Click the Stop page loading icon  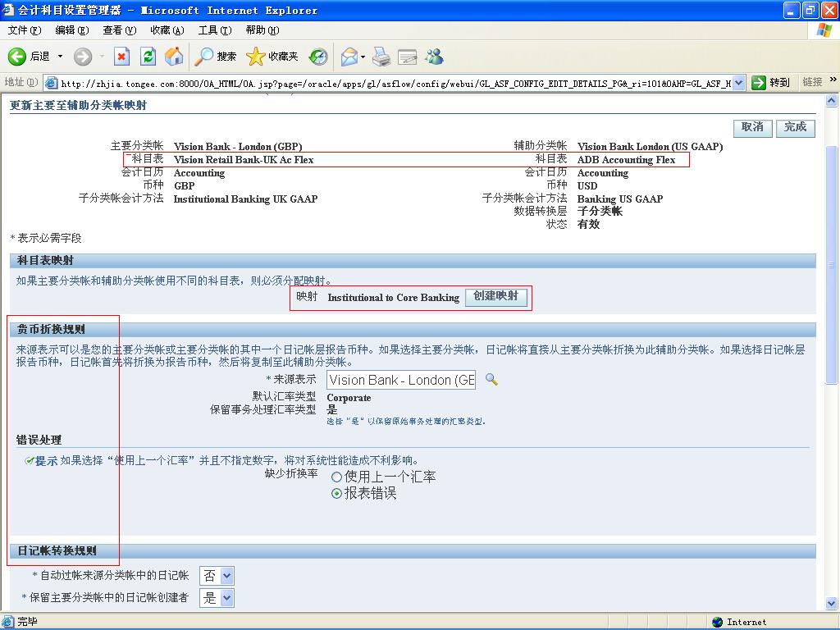[x=121, y=57]
